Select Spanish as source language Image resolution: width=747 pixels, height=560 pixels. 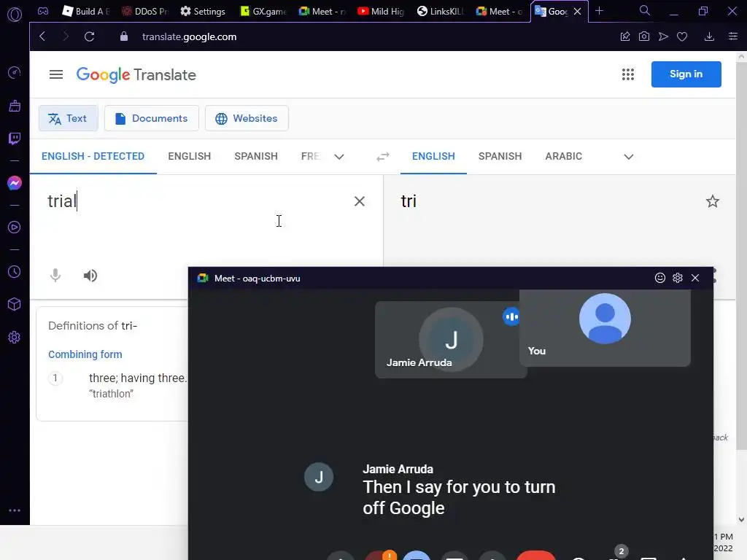pos(256,156)
